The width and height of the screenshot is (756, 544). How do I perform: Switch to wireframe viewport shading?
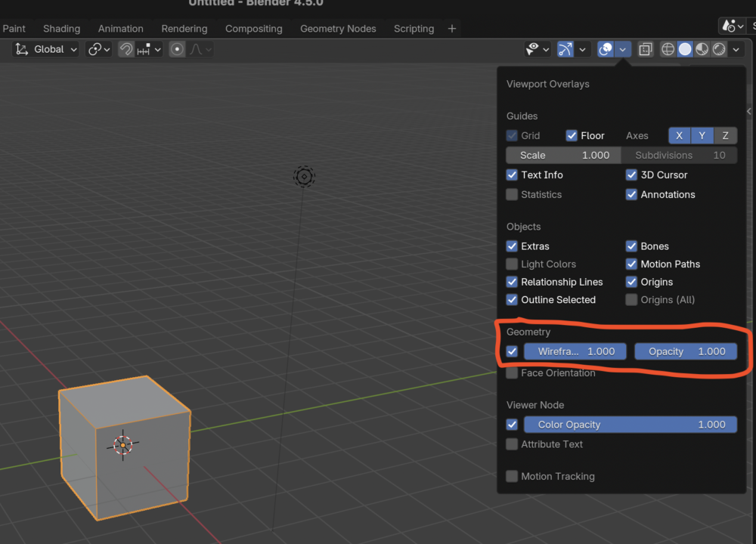pos(668,49)
